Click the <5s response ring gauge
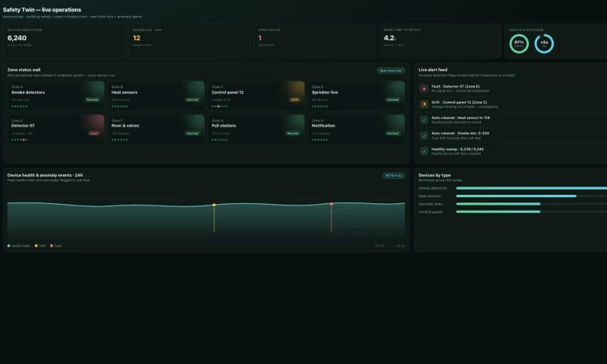This screenshot has width=607, height=364. 544,44
